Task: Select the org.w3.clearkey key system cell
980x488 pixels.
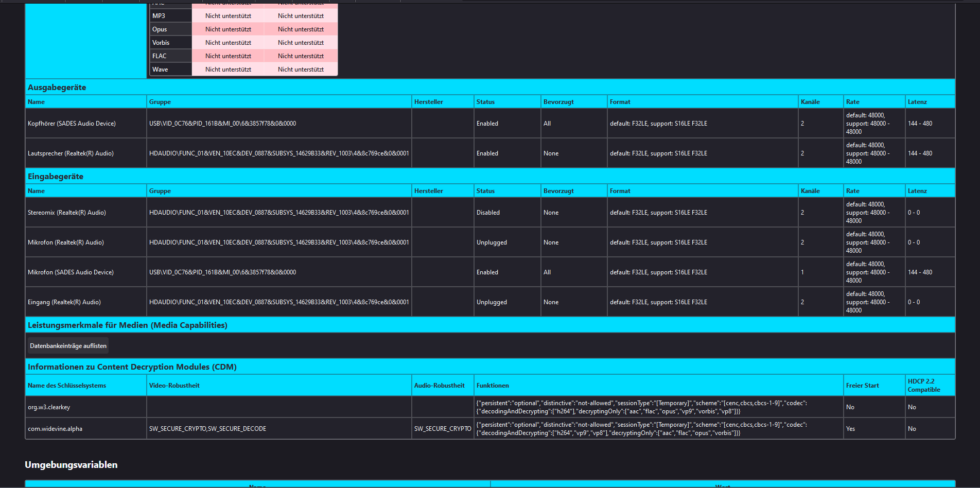Action: coord(49,407)
